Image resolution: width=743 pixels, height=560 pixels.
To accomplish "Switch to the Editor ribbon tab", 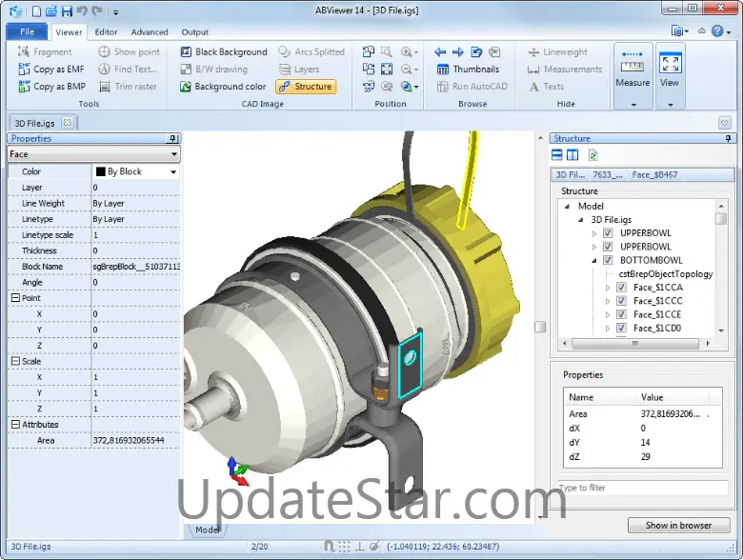I will pos(106,32).
